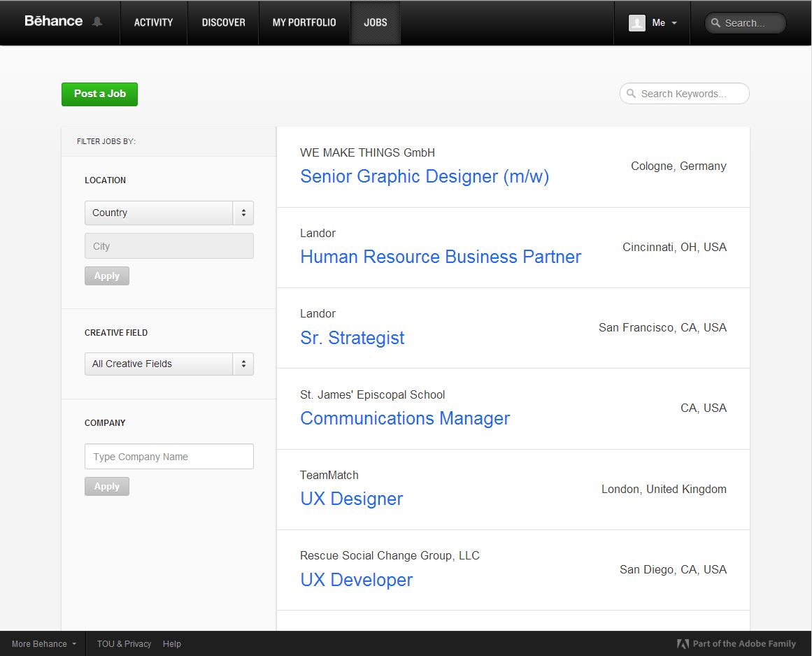
Task: Click Landor above Sr. Strategist
Action: click(x=318, y=314)
